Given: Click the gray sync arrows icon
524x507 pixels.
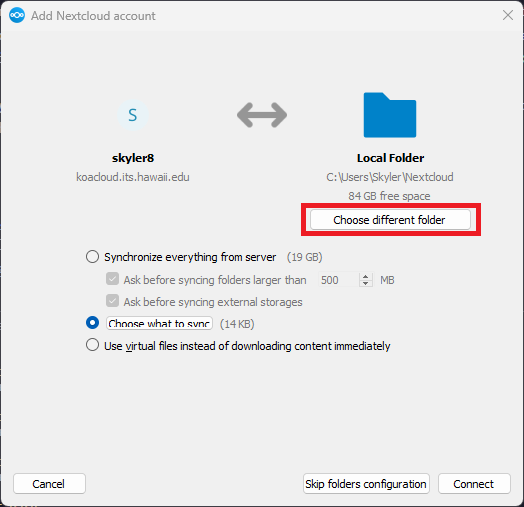Looking at the screenshot, I should 262,115.
